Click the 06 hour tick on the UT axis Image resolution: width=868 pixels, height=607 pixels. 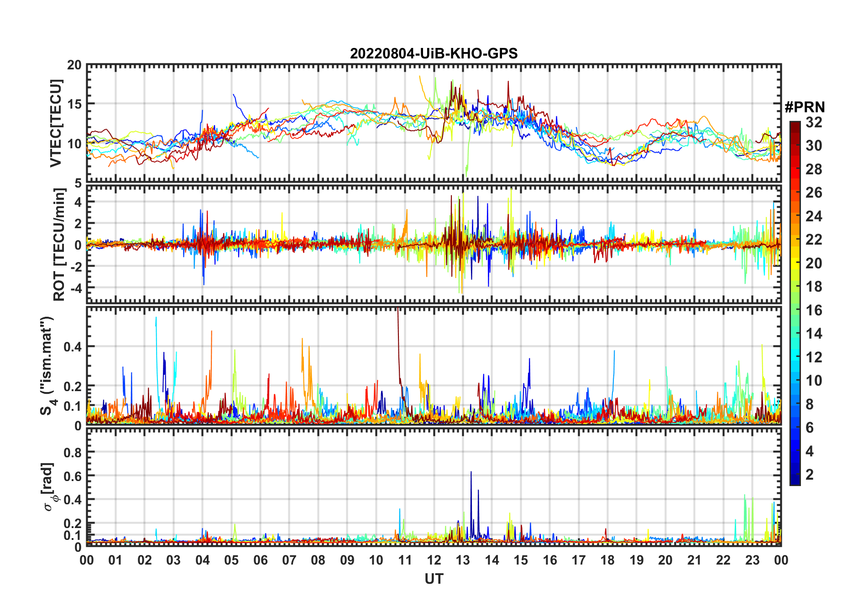[x=260, y=560]
